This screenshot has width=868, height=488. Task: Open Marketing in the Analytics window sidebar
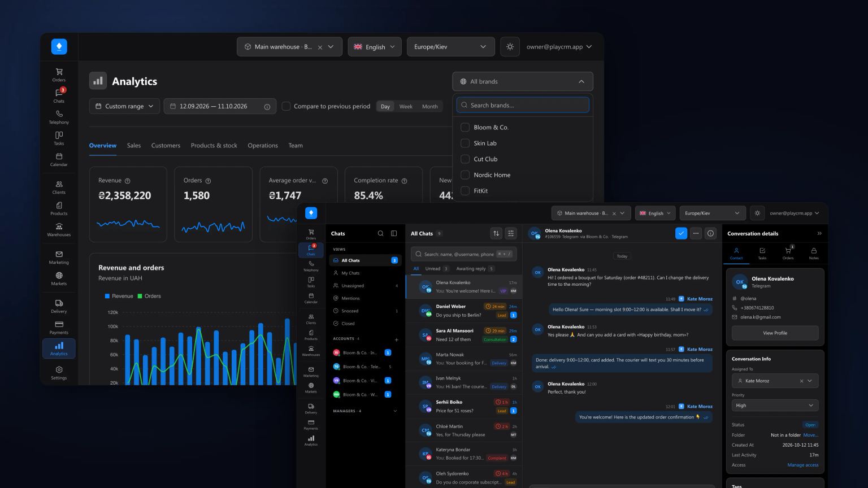[59, 258]
